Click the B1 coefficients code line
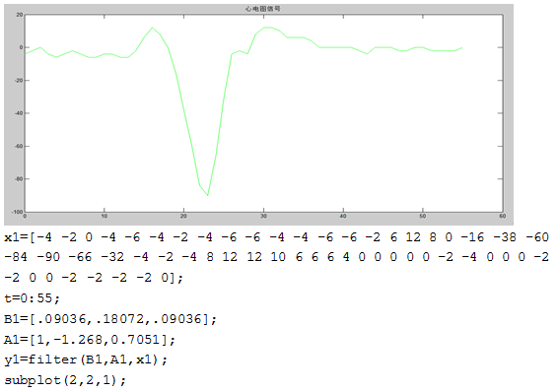The height and width of the screenshot is (392, 558). pos(110,319)
